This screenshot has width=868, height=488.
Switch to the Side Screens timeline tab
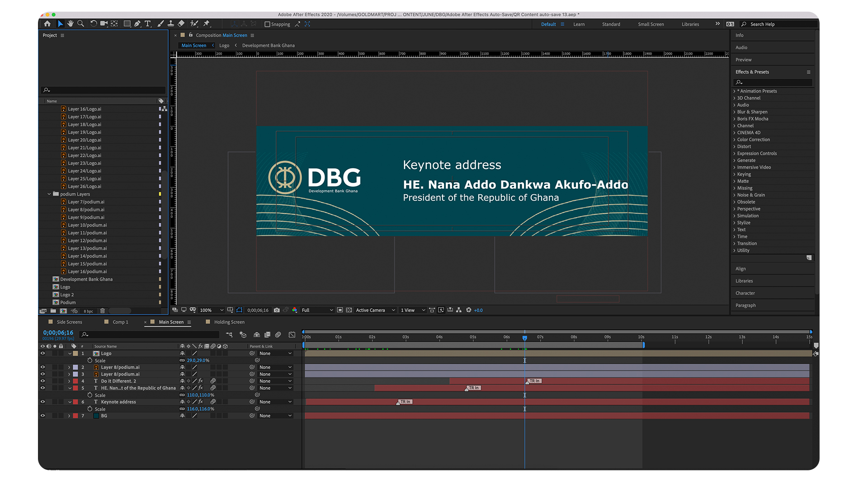(x=69, y=323)
